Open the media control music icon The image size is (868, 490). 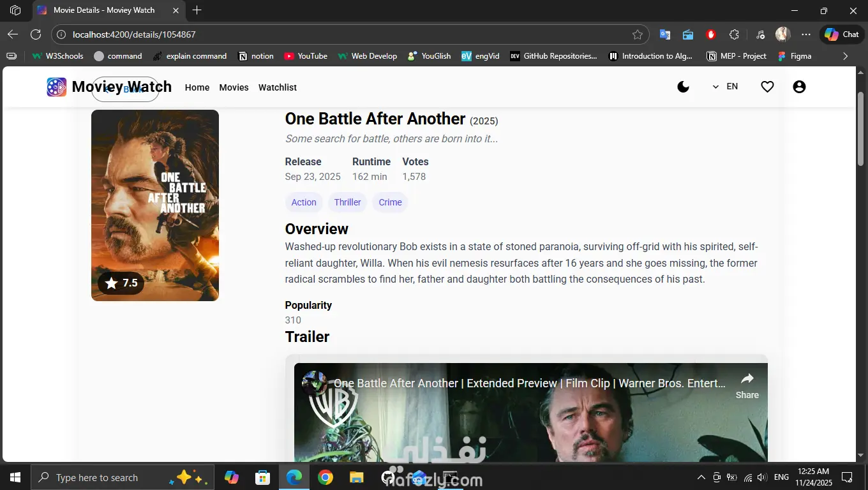[760, 34]
